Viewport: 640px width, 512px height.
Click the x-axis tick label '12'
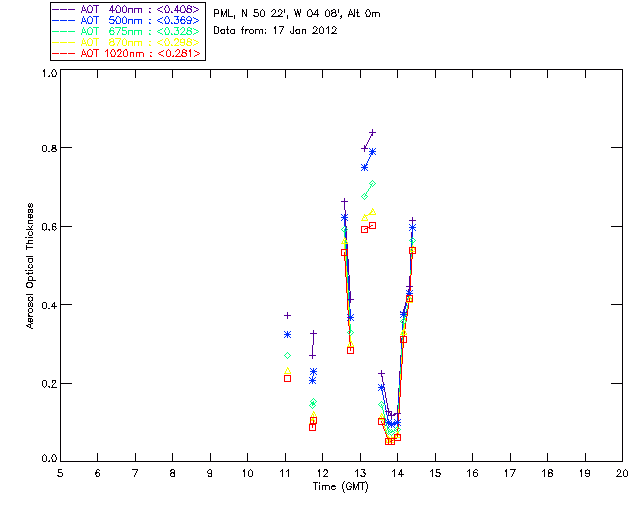coord(322,473)
